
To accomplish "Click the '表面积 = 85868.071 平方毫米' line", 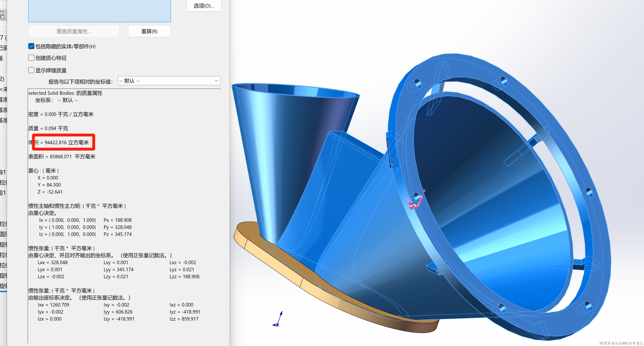I will [x=62, y=156].
